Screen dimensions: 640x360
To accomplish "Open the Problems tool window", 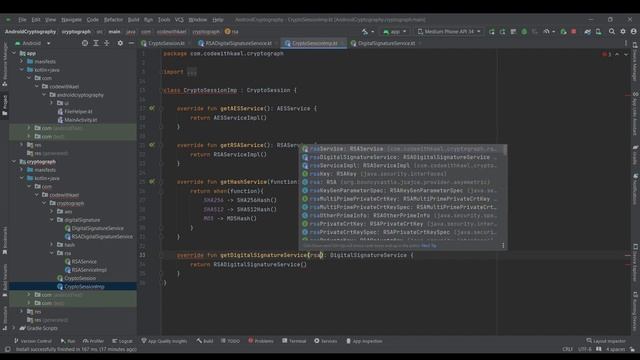I will coord(261,341).
